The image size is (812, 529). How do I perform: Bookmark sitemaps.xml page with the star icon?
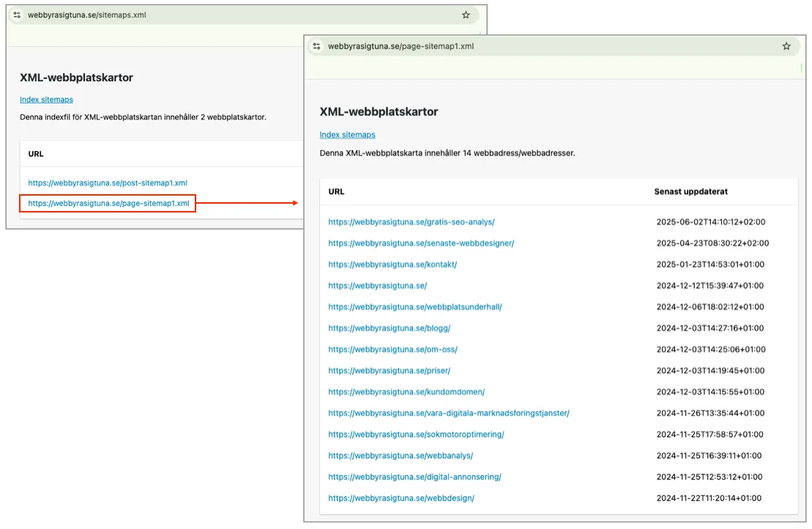466,15
